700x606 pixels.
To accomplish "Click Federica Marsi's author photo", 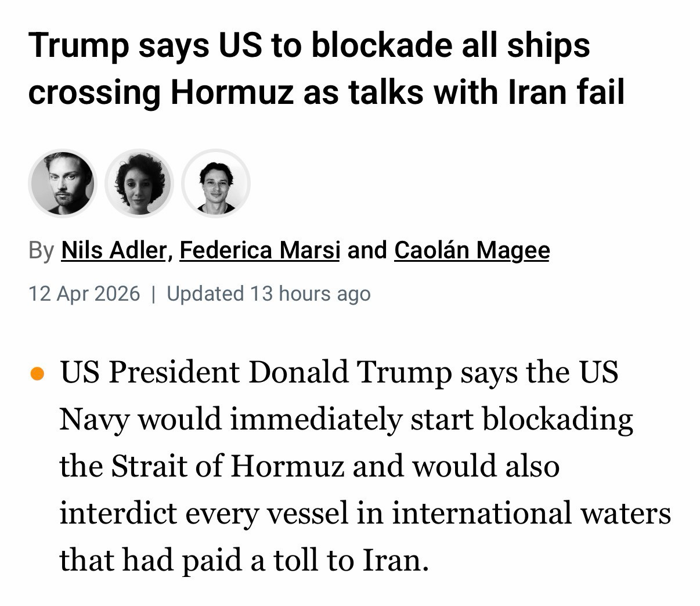I will click(139, 183).
